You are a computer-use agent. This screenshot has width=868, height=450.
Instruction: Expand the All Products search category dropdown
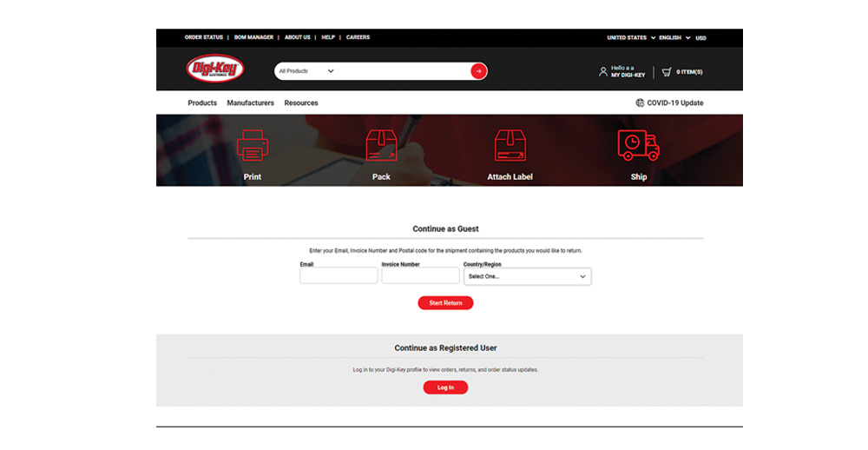[x=306, y=71]
